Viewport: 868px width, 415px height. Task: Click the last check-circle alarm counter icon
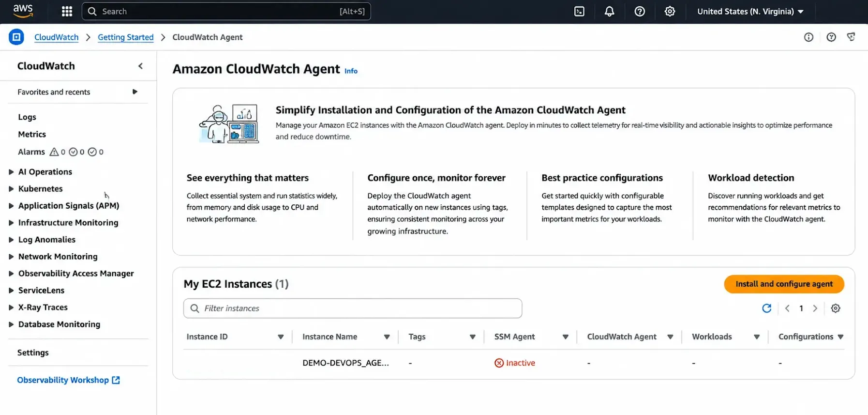pos(92,152)
